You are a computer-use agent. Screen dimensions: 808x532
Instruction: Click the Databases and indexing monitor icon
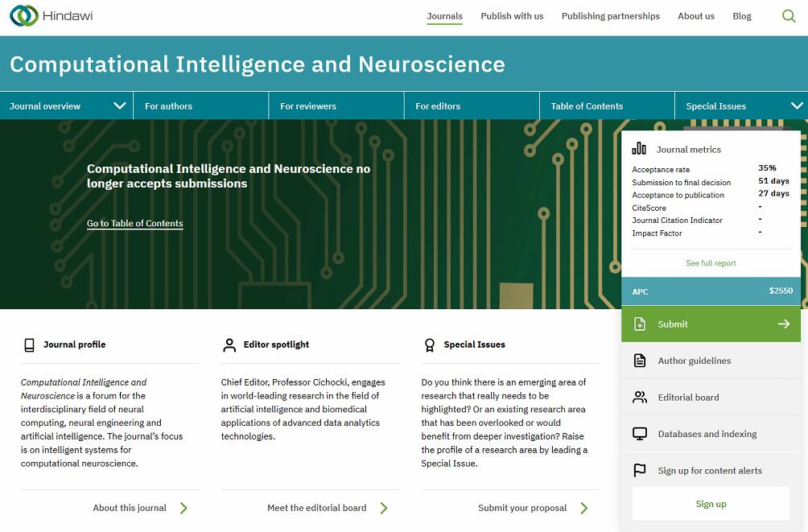pos(640,434)
